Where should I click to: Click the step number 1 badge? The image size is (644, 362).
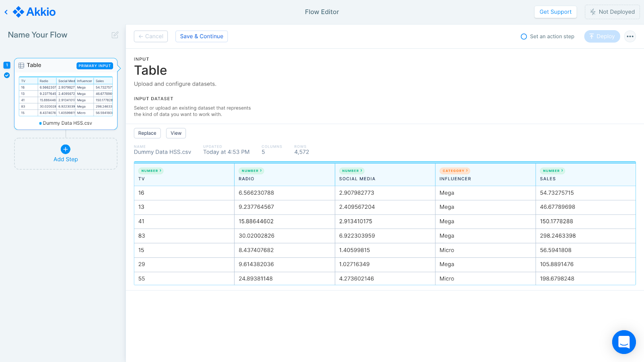pos(6,65)
